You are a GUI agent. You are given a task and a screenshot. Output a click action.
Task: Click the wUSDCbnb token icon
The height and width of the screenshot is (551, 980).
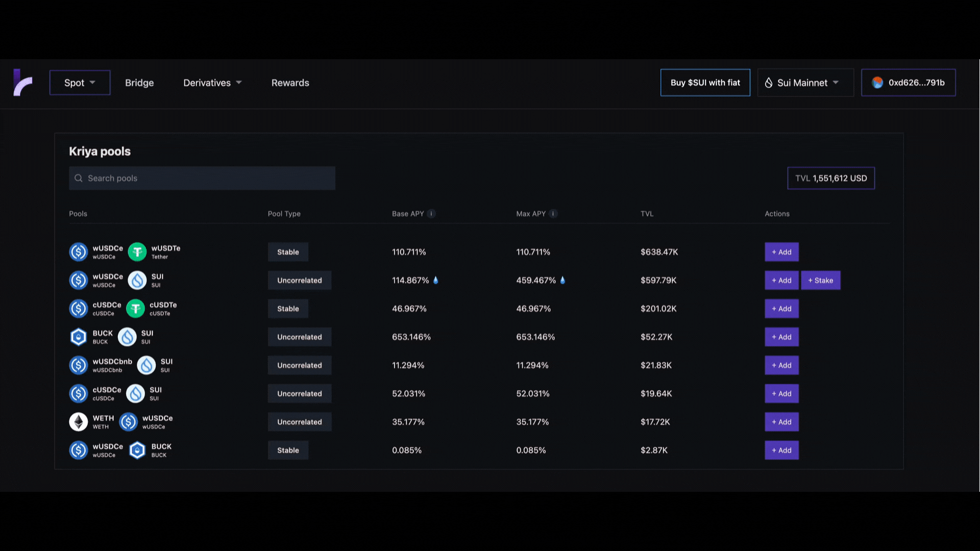79,365
